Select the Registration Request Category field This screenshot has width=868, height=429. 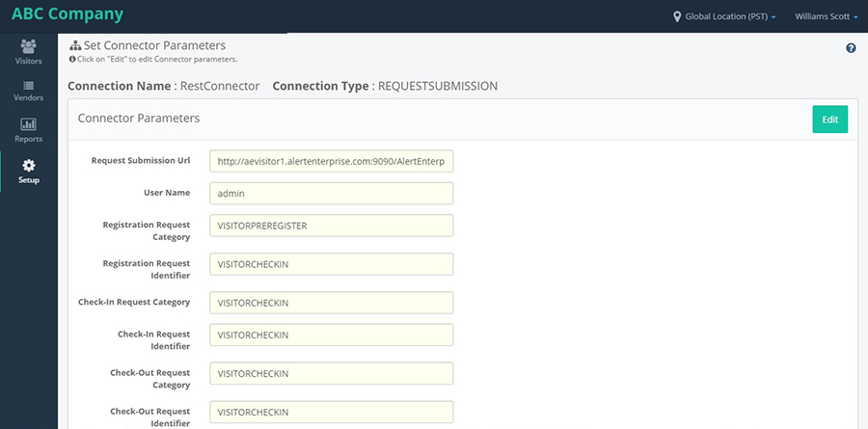coord(332,226)
